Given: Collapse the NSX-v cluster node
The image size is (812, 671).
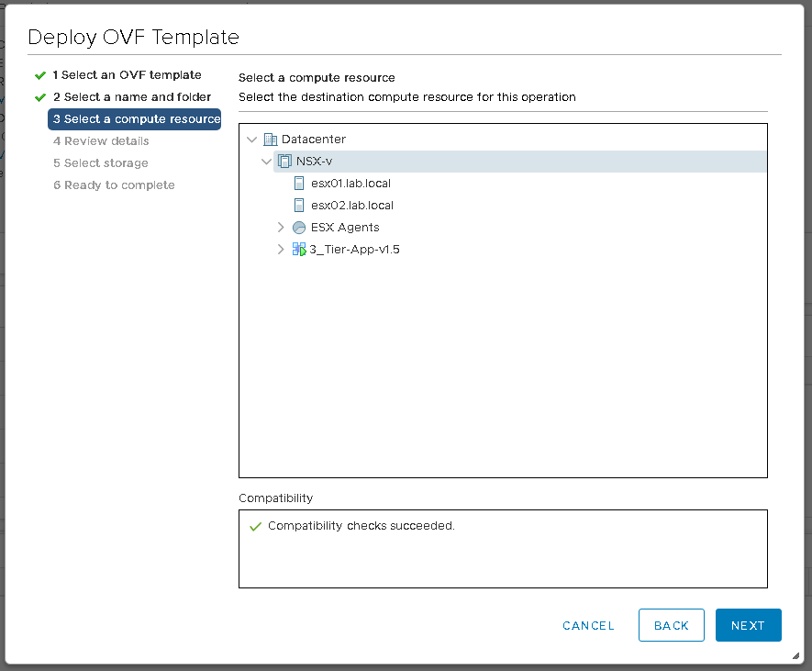Looking at the screenshot, I should [x=267, y=162].
